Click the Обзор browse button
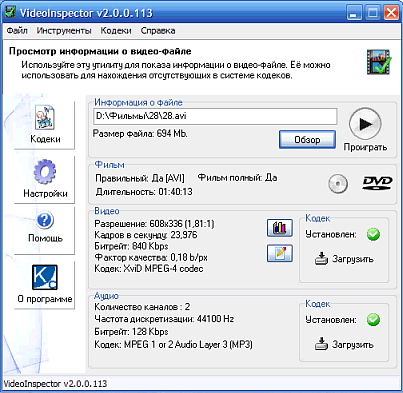This screenshot has width=403, height=393. click(x=307, y=140)
